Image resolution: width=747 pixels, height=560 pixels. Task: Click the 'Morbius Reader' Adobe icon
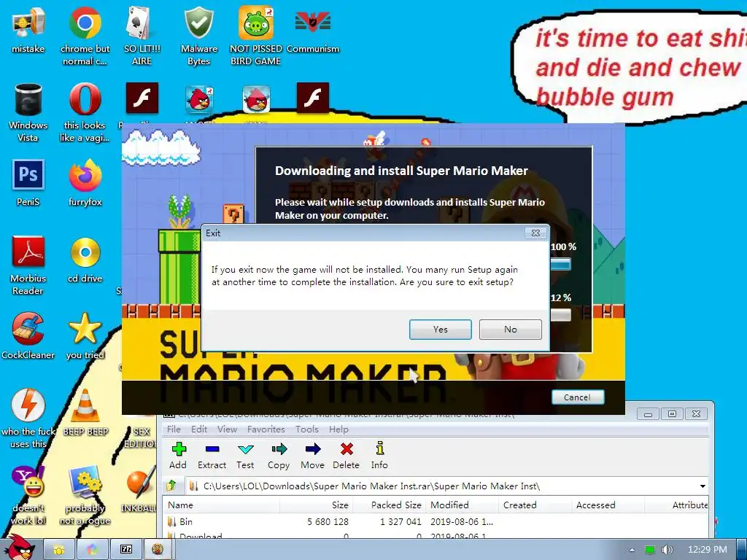(x=28, y=265)
